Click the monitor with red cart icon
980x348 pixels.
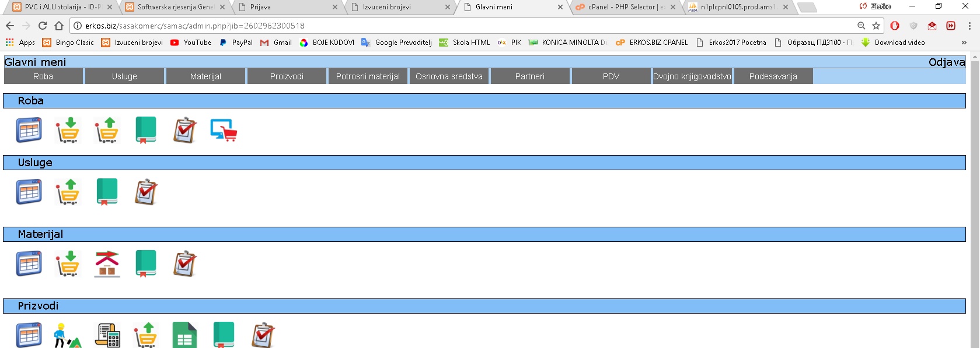(x=224, y=130)
